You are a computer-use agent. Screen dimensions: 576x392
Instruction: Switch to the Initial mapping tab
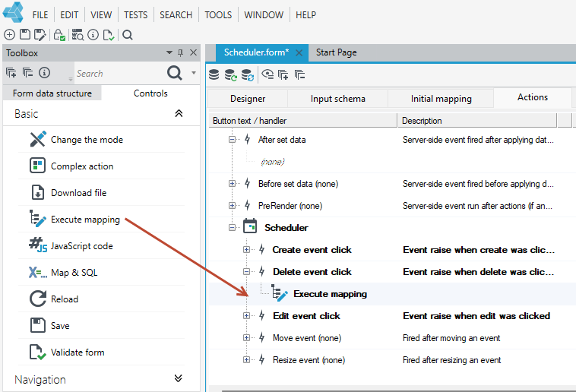pyautogui.click(x=441, y=99)
